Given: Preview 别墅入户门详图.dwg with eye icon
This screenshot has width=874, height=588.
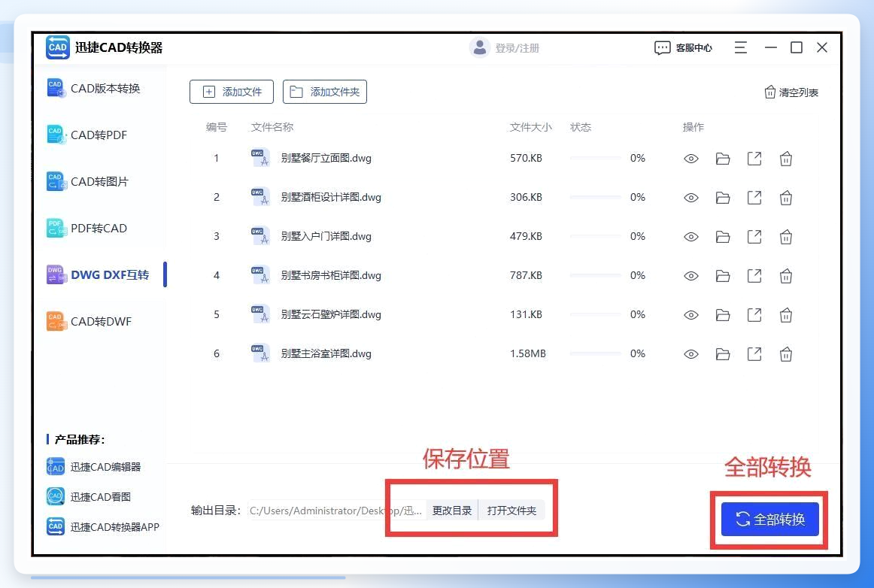Looking at the screenshot, I should coord(691,237).
